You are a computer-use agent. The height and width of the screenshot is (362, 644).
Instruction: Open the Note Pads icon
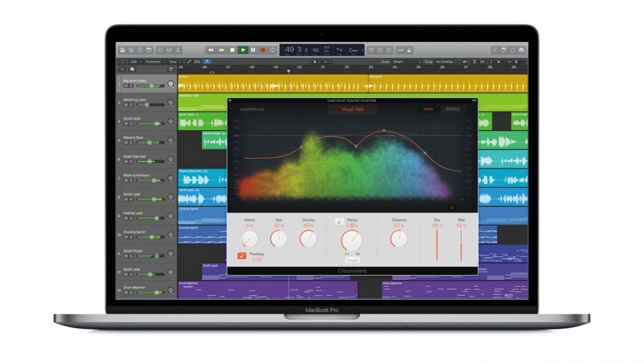504,50
